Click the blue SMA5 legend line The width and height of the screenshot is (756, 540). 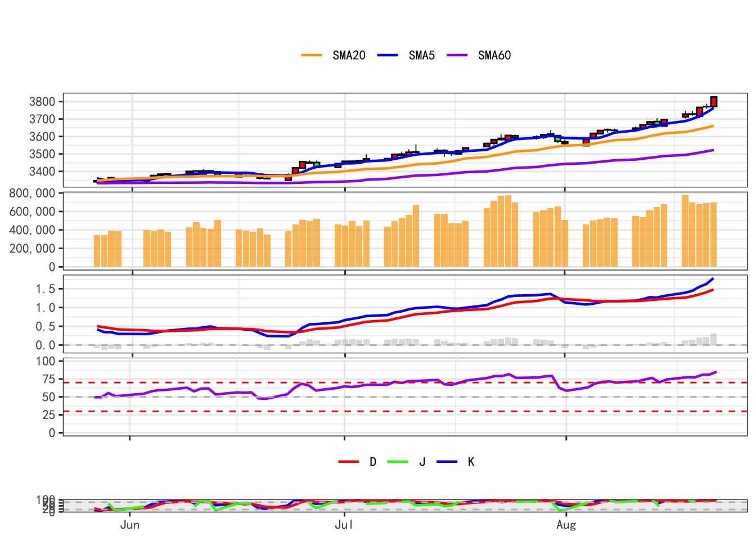click(x=388, y=55)
